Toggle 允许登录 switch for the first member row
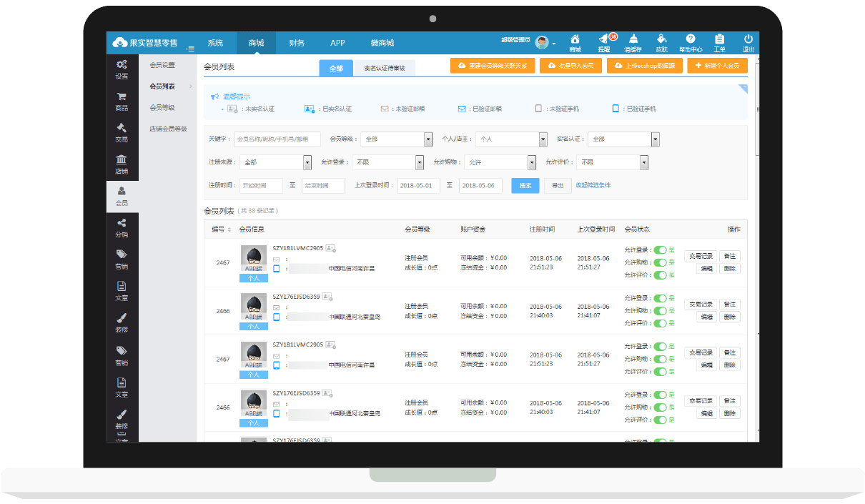Image resolution: width=865 pixels, height=504 pixels. click(660, 250)
